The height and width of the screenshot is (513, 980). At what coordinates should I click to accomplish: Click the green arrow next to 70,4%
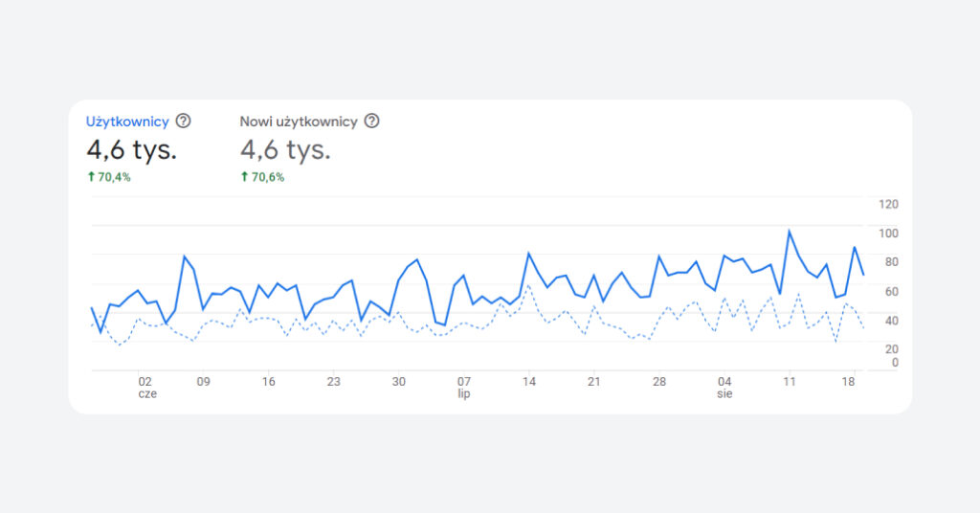(91, 176)
